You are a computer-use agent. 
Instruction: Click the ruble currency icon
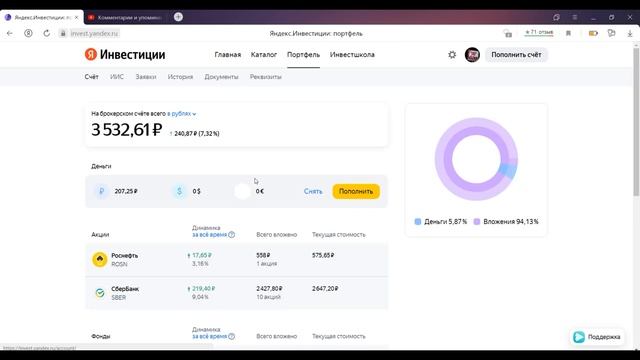(102, 191)
